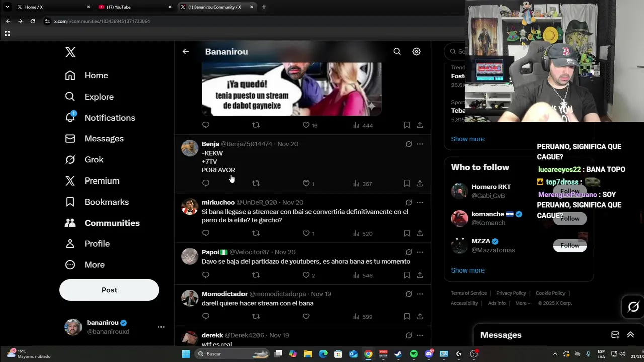Open Profile in sidebar
The width and height of the screenshot is (644, 362).
pos(87,244)
